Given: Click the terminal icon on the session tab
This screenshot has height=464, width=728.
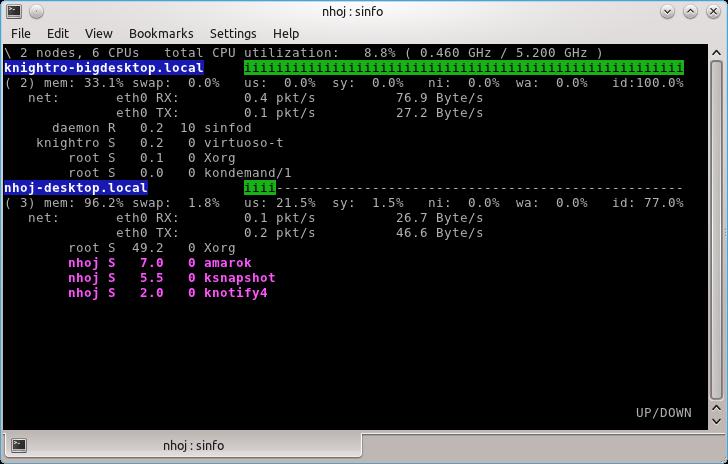Looking at the screenshot, I should pos(18,445).
